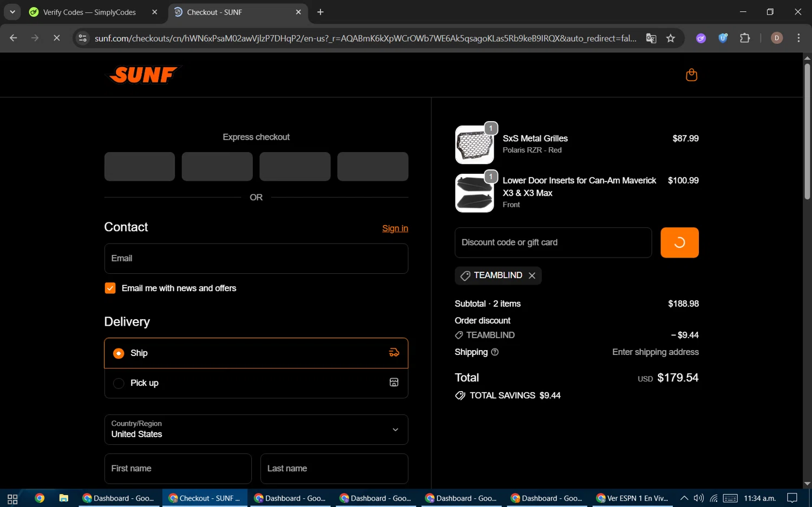This screenshot has height=507, width=812.
Task: Open the notification center icon
Action: tap(792, 498)
